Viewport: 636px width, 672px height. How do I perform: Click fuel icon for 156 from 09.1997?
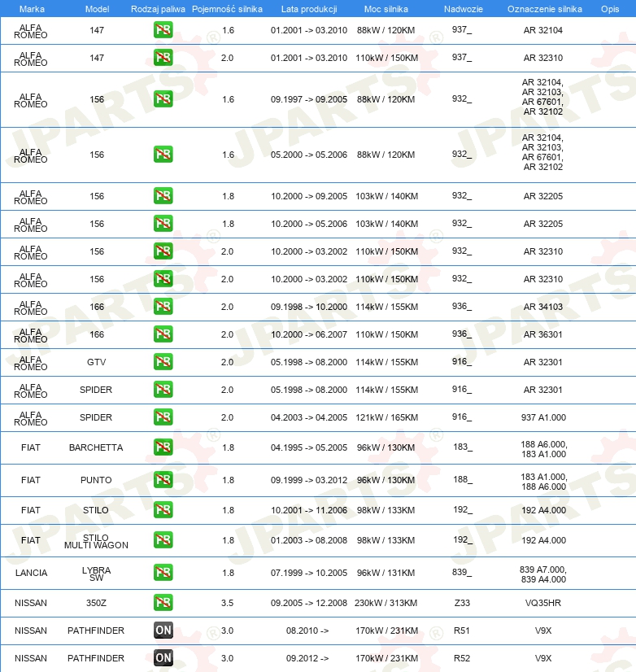click(x=163, y=99)
